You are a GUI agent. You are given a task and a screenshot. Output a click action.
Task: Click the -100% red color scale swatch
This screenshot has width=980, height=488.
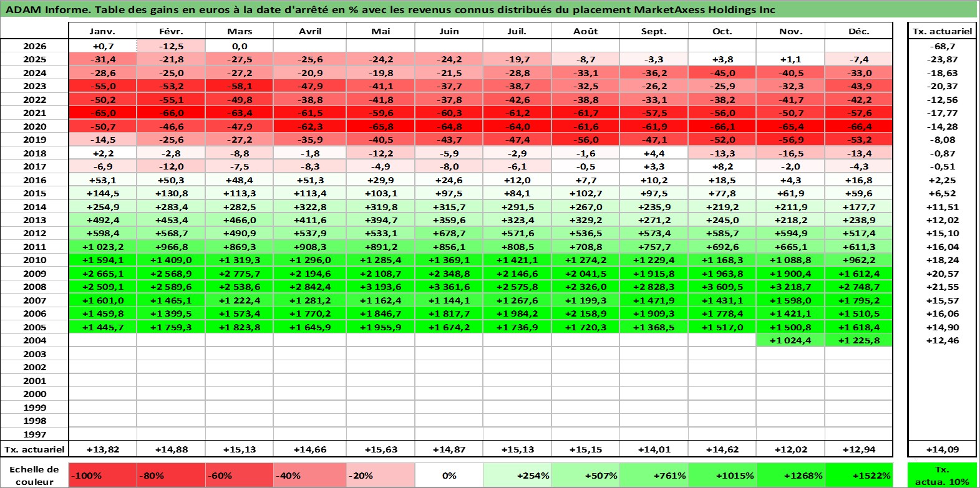pos(102,475)
